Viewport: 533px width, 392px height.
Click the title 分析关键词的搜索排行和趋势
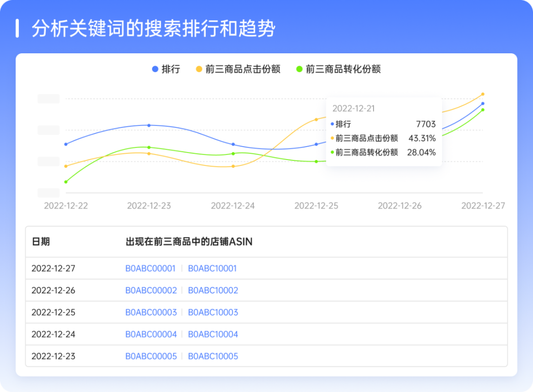point(153,28)
